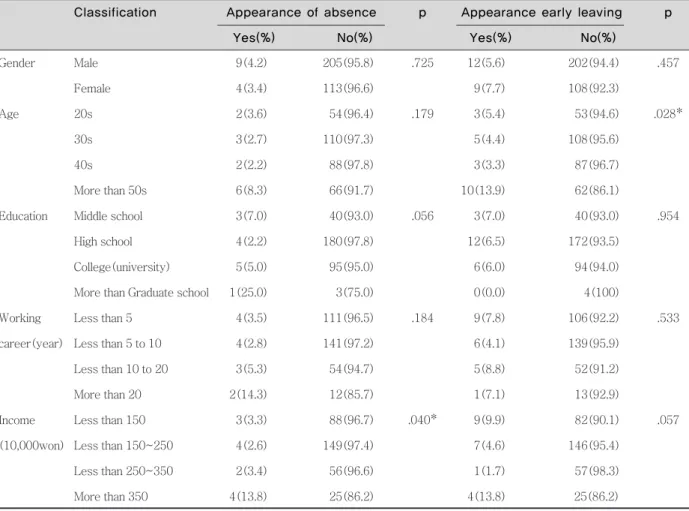Click the 'More than 350' row label
This screenshot has width=689, height=511.
(111, 496)
